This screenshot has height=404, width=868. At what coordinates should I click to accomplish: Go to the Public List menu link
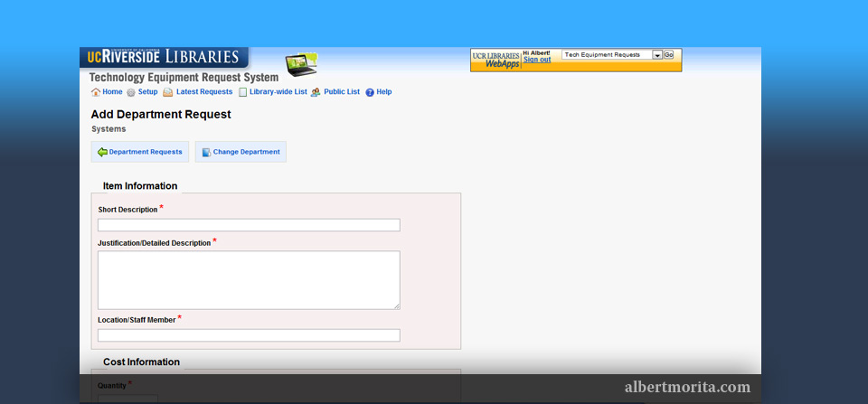[x=342, y=92]
